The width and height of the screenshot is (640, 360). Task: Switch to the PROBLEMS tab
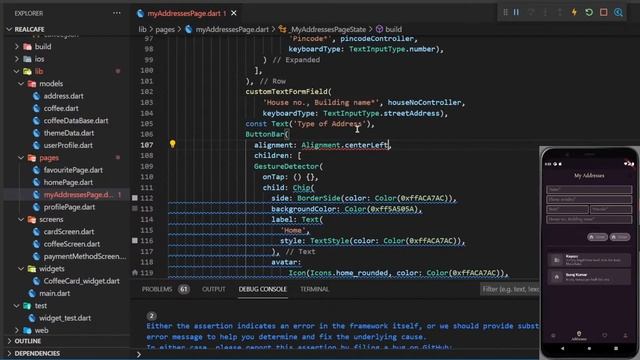point(157,289)
